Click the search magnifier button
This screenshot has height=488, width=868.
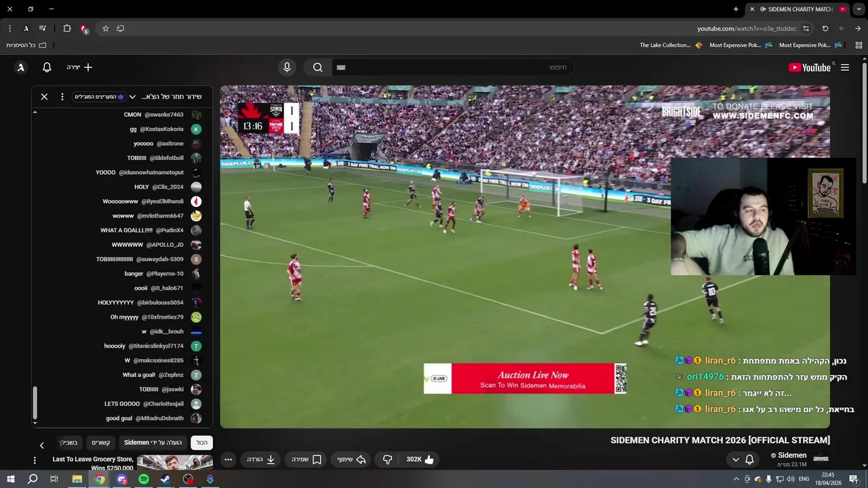click(317, 67)
